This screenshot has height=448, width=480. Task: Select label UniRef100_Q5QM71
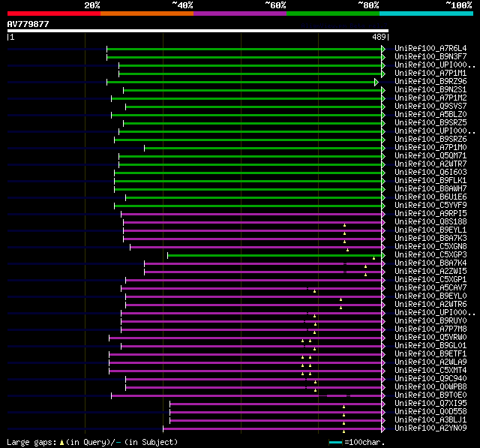430,156
